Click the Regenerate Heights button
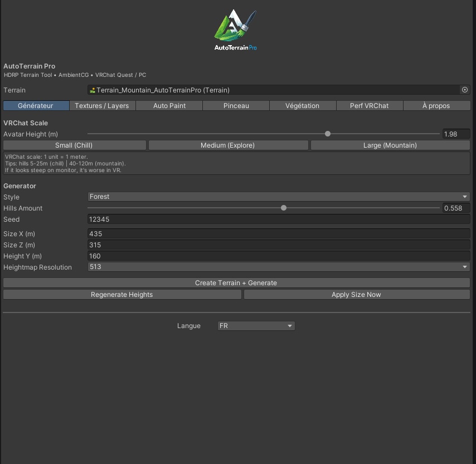Screen dimensions: 476x464 coord(122,294)
